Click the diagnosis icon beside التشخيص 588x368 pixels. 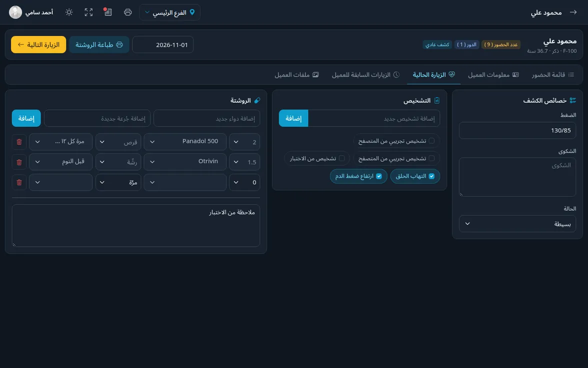point(437,101)
